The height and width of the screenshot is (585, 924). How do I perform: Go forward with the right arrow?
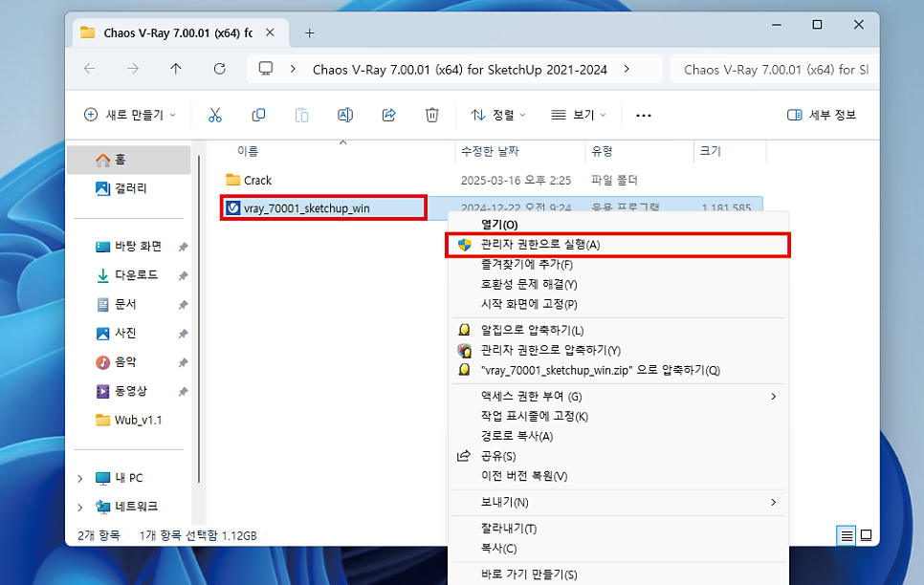[x=133, y=69]
